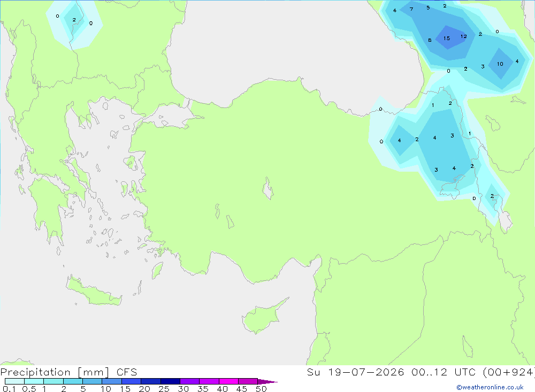Screen dimensions: 535x392
Task: Select the 10–15 mm legend color swatch
Action: tap(112, 381)
